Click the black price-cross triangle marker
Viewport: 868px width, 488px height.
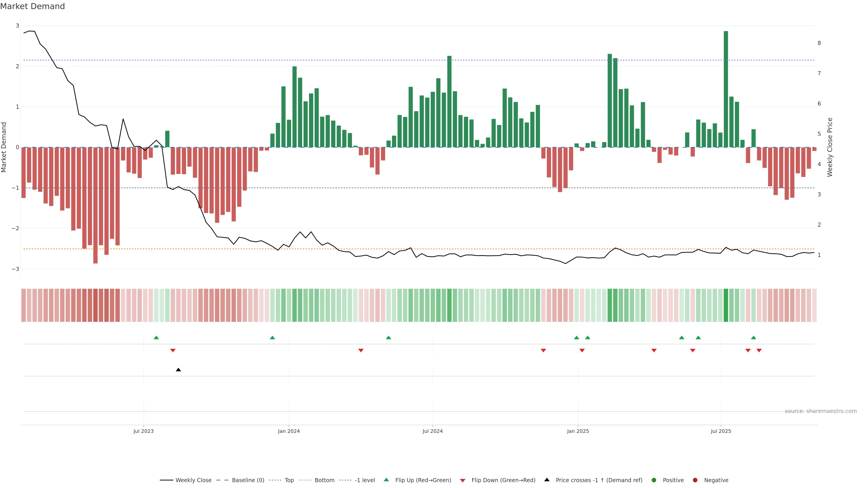click(178, 370)
